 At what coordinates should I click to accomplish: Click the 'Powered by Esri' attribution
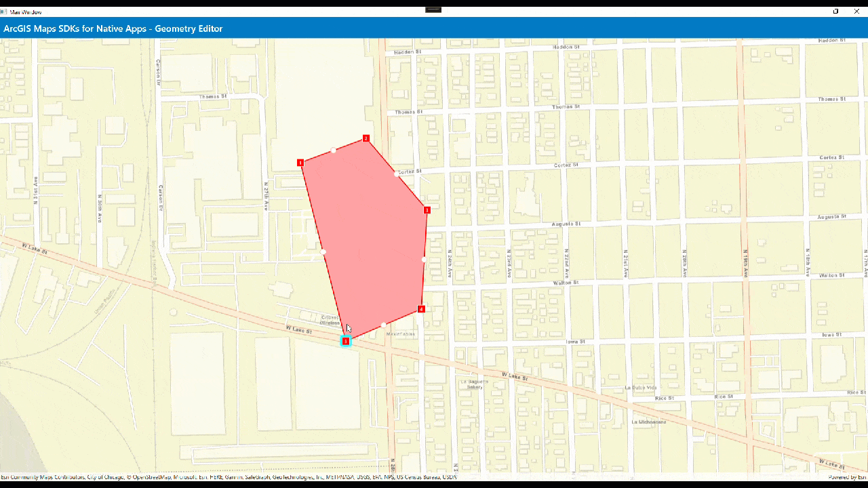tap(848, 477)
